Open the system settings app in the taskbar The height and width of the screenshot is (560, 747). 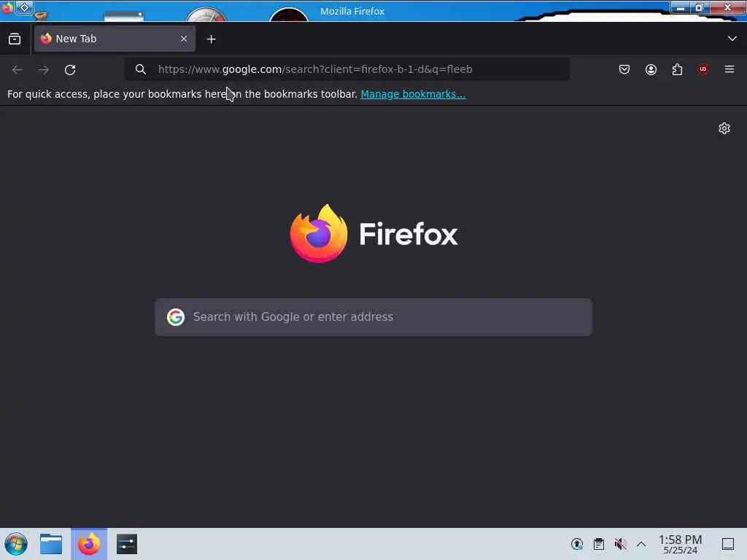pos(127,544)
